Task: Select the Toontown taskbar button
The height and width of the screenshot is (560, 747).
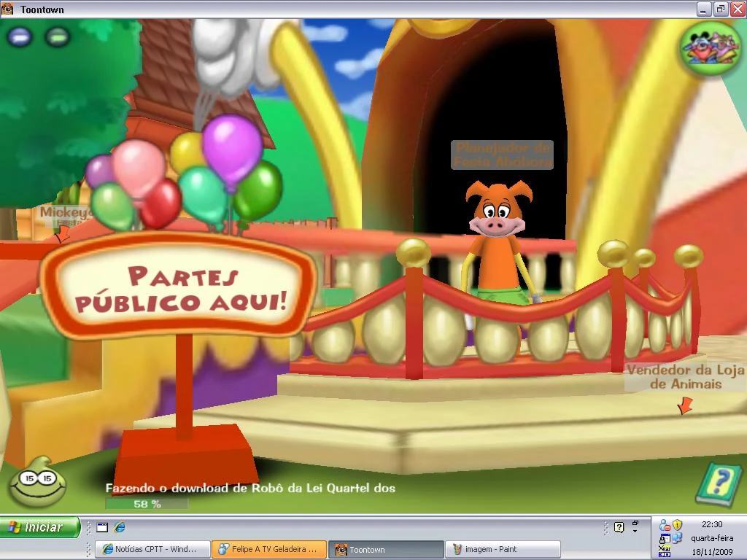Action: (x=386, y=550)
